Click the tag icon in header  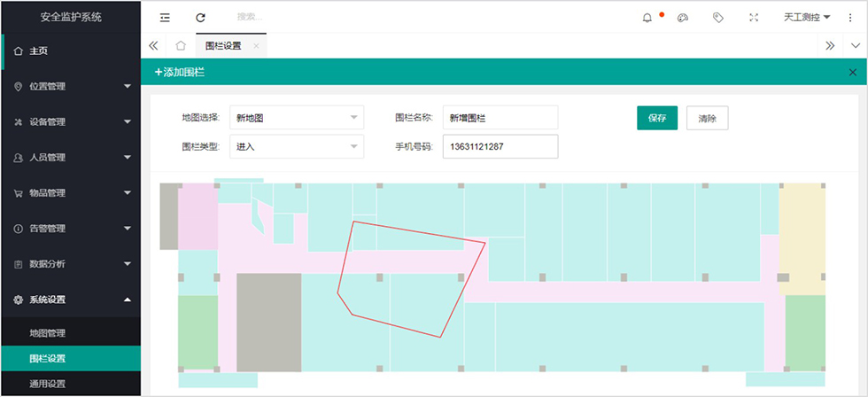(x=718, y=17)
